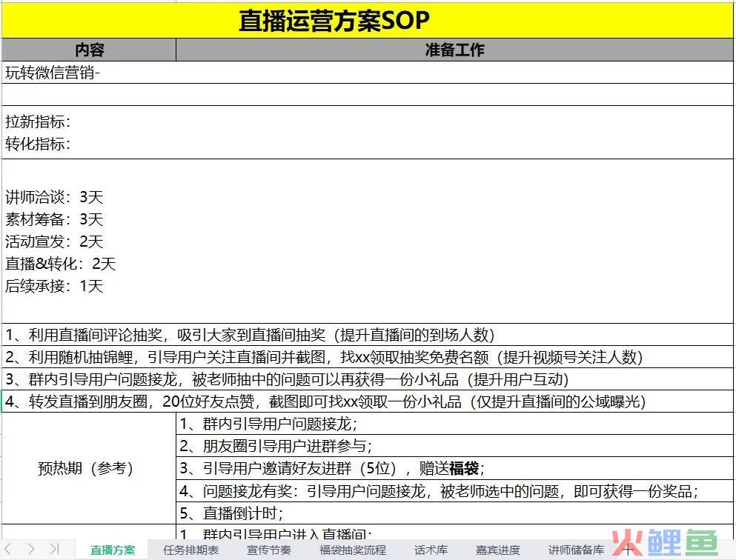Open the 任务排期表 sheet tab
Screen dimensions: 736x560
190,550
